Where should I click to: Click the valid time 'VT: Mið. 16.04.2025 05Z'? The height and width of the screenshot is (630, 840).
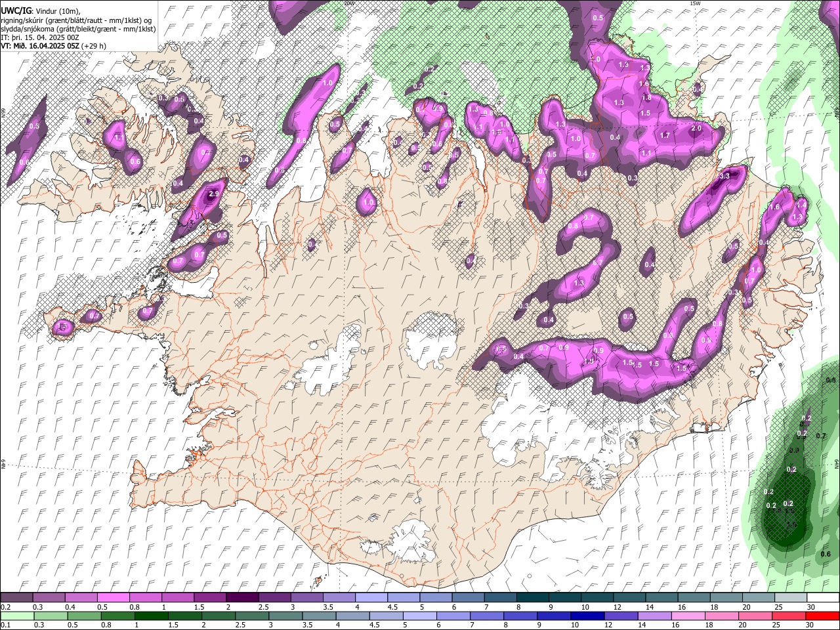pyautogui.click(x=40, y=46)
